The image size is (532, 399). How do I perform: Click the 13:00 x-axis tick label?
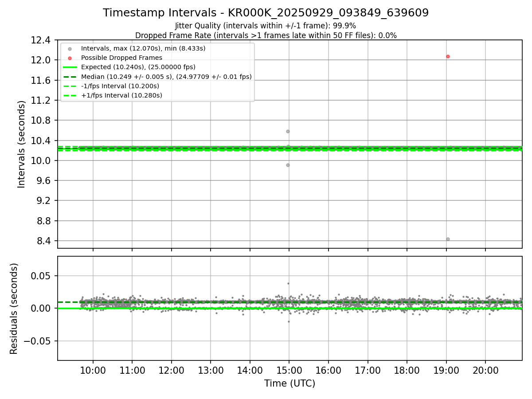click(x=211, y=370)
